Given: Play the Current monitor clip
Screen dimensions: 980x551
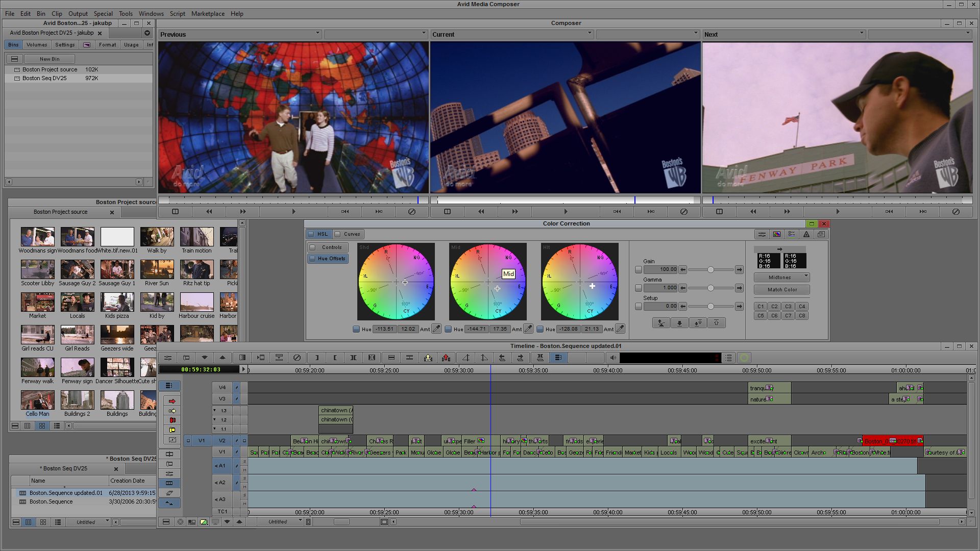Looking at the screenshot, I should [x=566, y=211].
